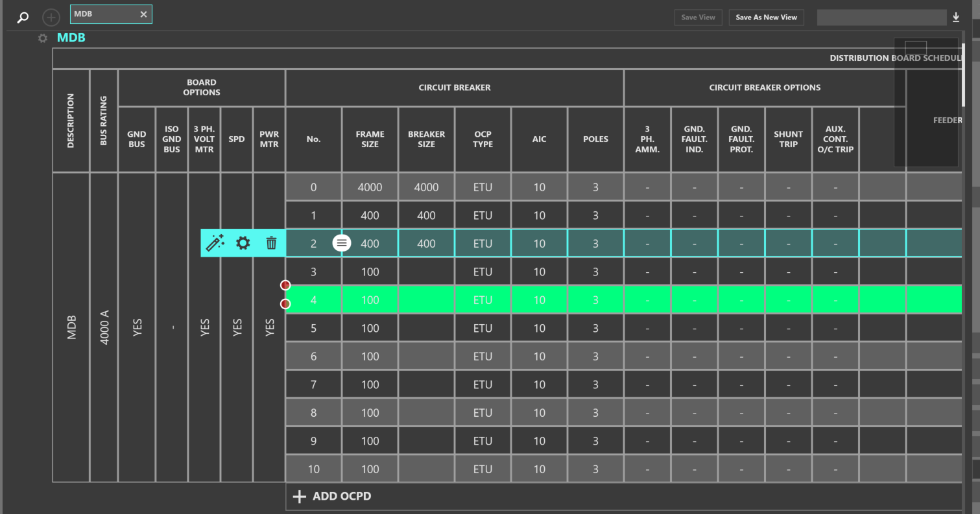Open MDB board settings via gear icon
This screenshot has height=514, width=980.
pyautogui.click(x=42, y=38)
